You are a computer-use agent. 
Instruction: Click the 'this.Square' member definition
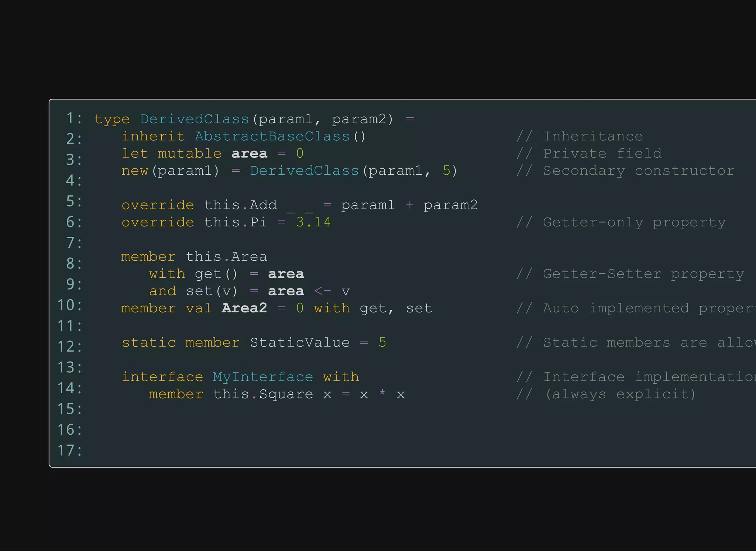pyautogui.click(x=263, y=394)
